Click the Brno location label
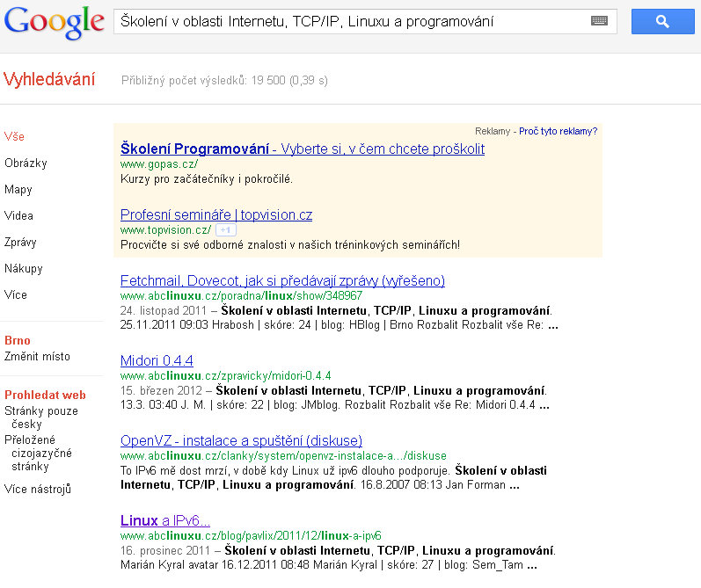Screen dimensions: 701x588 click(x=18, y=340)
